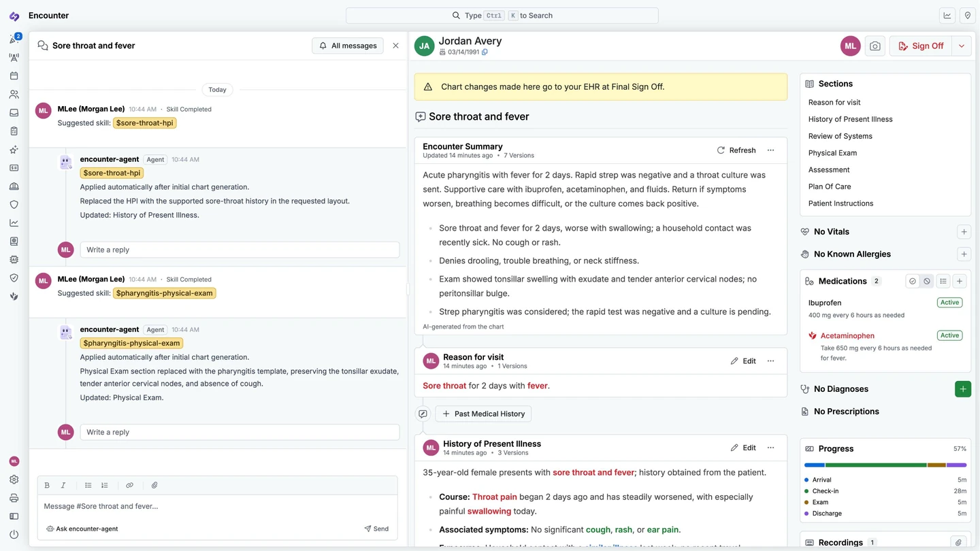Send the message

tap(376, 529)
